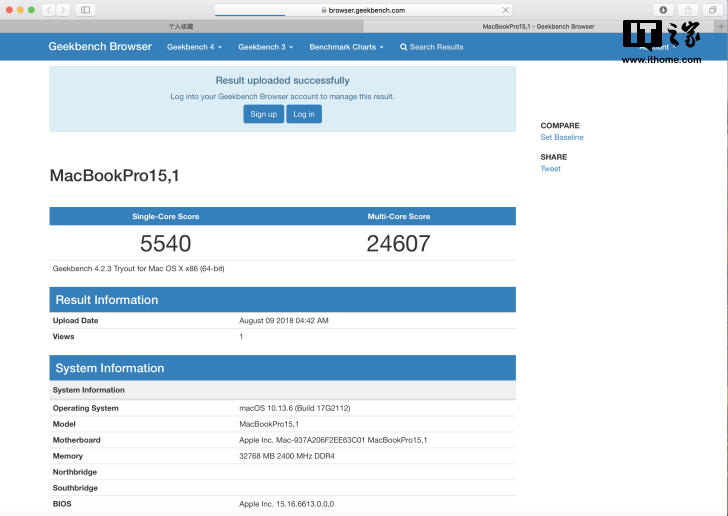
Task: Click the Geekbench 4.2.3 Tryout version text
Action: point(138,268)
